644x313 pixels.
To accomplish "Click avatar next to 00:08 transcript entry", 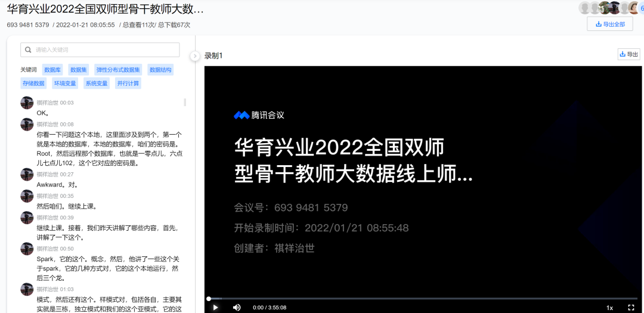I will (27, 125).
